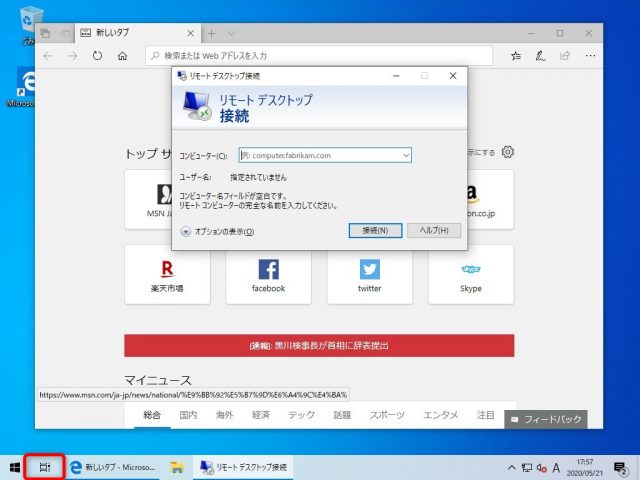Open Edge add notes pen tool
The height and width of the screenshot is (480, 640).
tap(540, 56)
